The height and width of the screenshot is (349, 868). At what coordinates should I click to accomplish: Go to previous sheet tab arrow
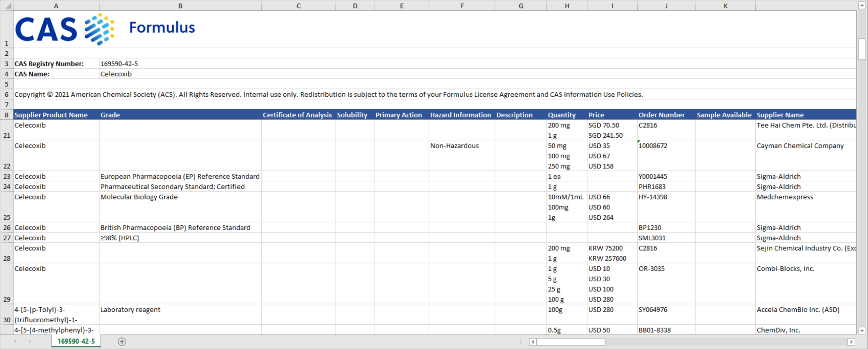[15, 341]
